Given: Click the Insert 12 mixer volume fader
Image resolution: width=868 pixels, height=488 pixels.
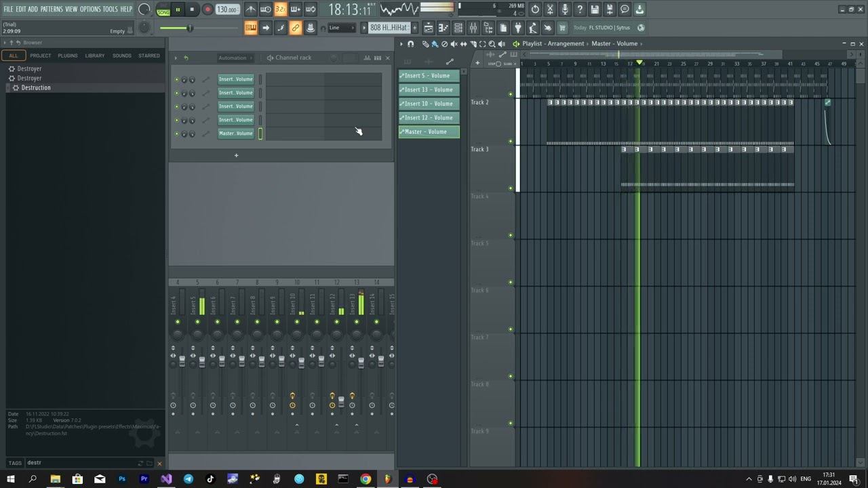Looking at the screenshot, I should (x=341, y=403).
